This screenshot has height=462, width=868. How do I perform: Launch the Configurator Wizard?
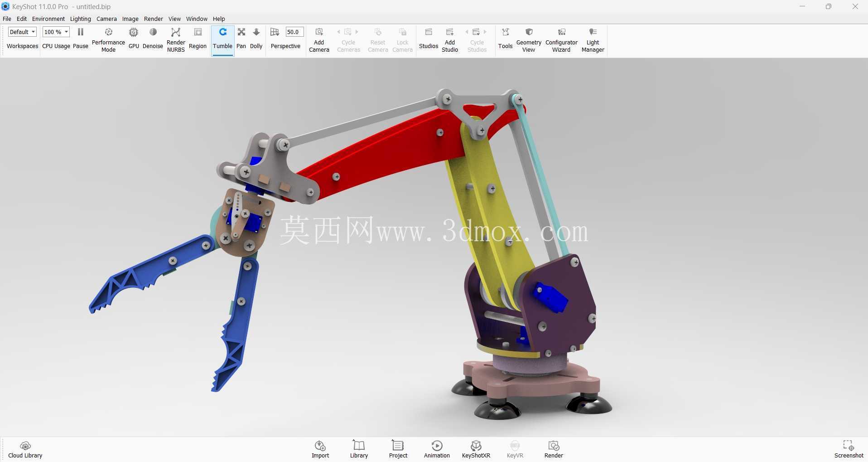point(561,39)
